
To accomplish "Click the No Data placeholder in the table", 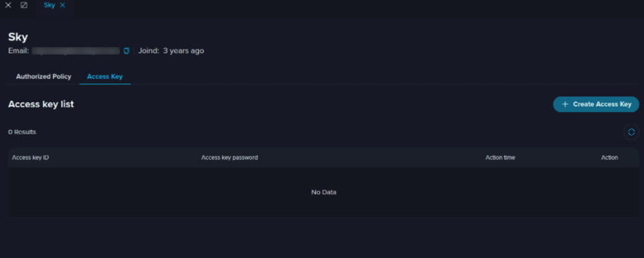I will [324, 192].
